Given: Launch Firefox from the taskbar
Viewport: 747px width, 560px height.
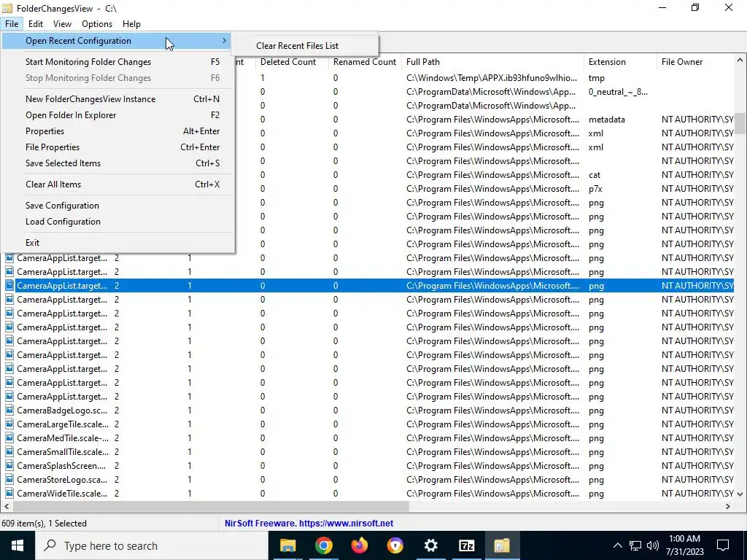Looking at the screenshot, I should 359,545.
